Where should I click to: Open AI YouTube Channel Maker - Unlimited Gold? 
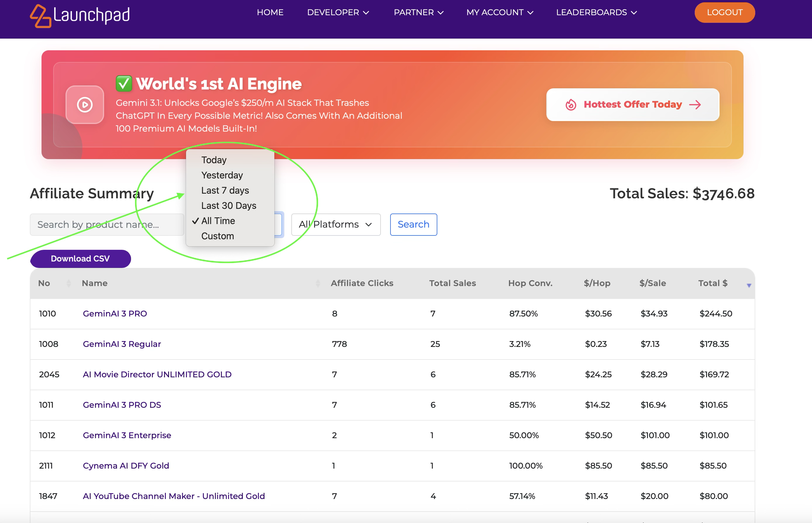click(174, 496)
